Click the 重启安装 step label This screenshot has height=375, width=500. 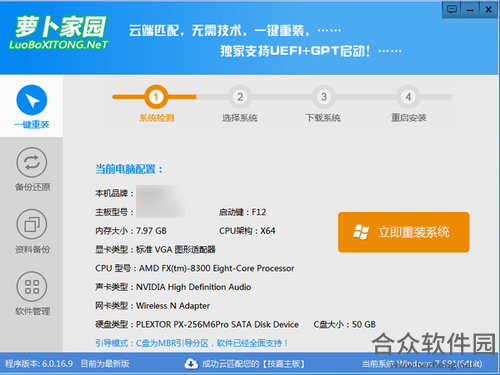click(409, 118)
